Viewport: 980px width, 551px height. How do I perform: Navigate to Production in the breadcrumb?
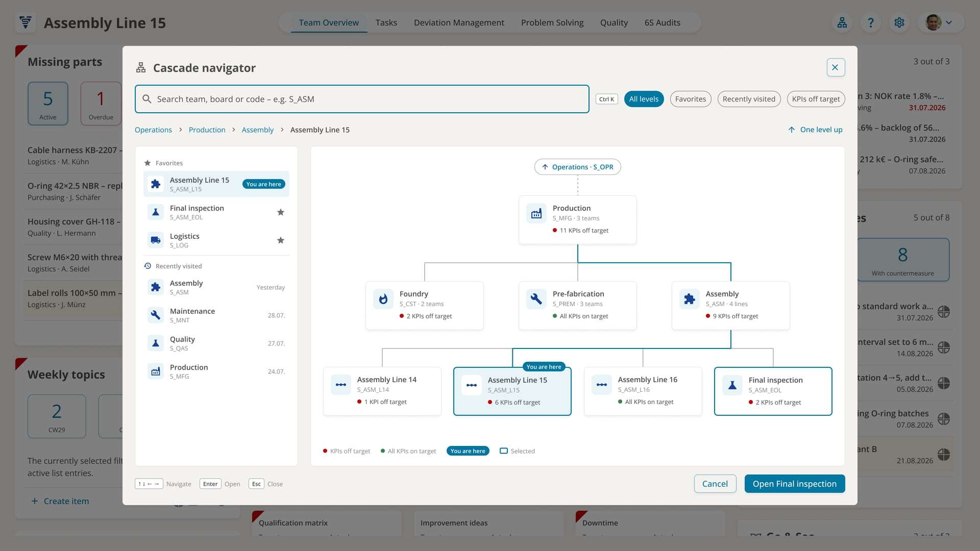pos(207,130)
